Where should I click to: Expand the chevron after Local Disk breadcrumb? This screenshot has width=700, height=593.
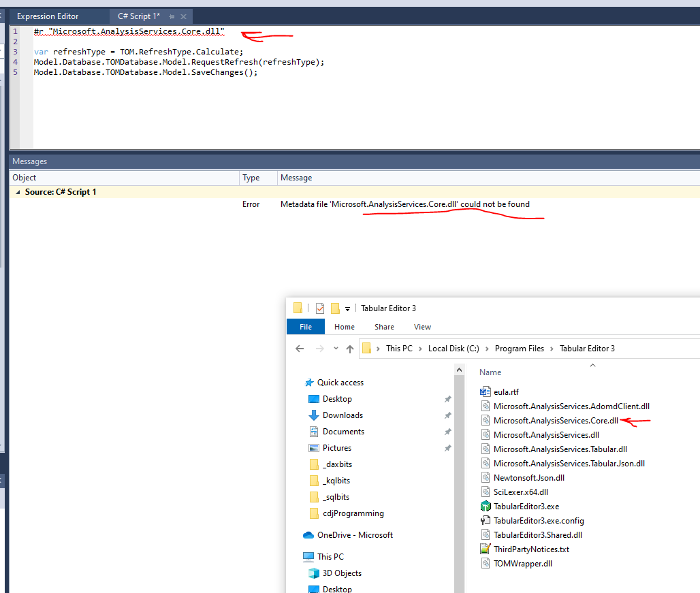487,349
